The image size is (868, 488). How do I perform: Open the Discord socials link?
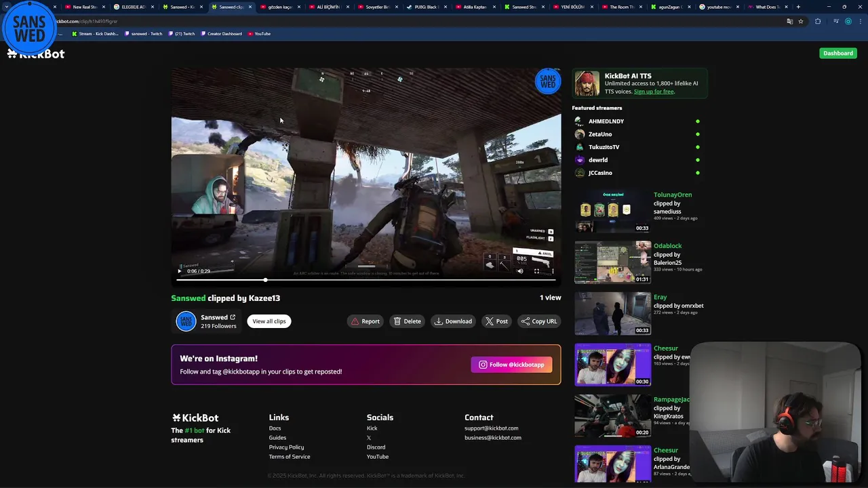[376, 447]
